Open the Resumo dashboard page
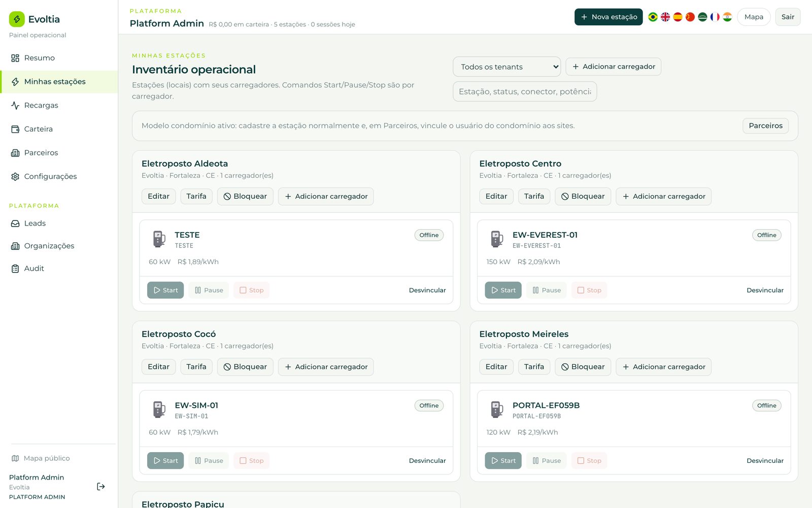Screen dimensions: 812x508 coord(59,58)
